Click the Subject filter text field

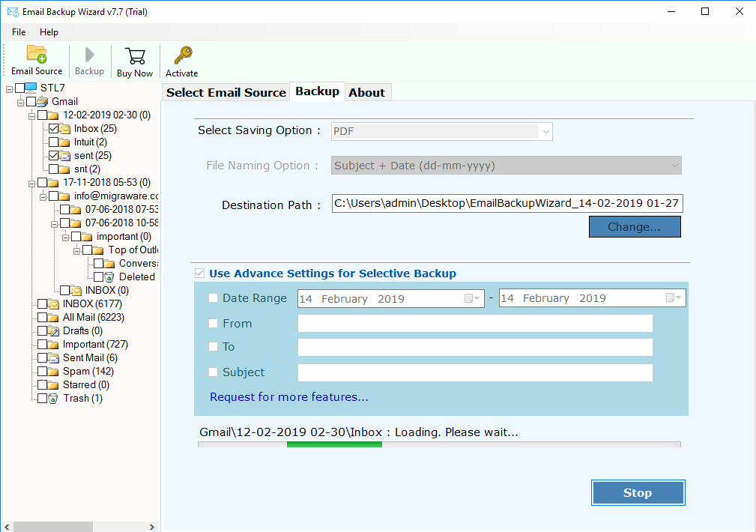point(475,373)
